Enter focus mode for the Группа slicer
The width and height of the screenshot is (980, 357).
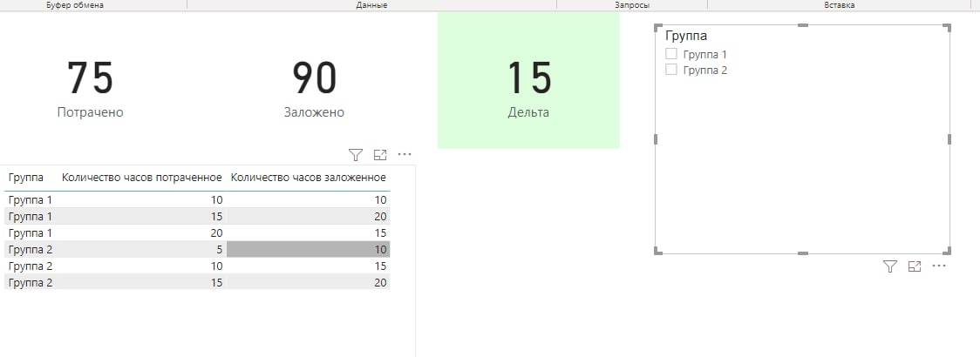tap(915, 266)
